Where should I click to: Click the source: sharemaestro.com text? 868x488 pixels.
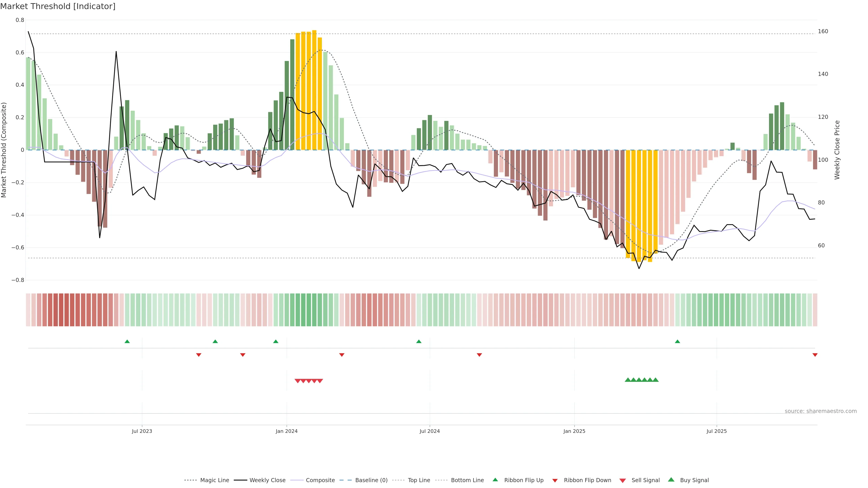[x=821, y=411]
